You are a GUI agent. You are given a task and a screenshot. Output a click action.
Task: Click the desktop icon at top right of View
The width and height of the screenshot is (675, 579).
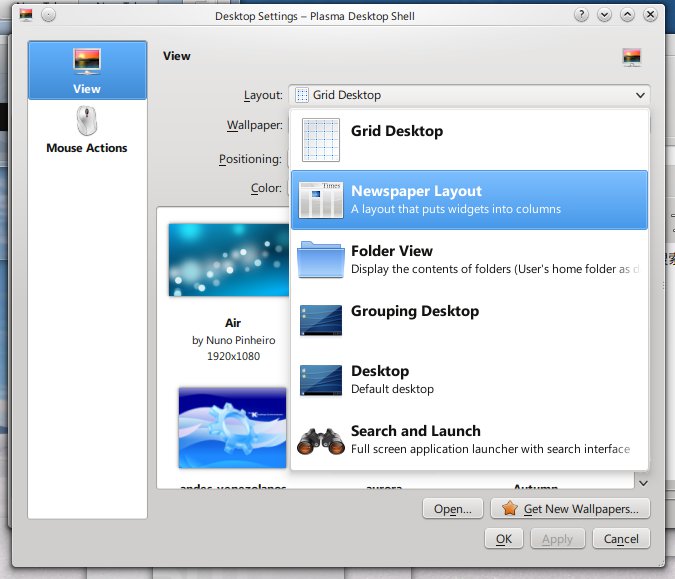click(632, 57)
